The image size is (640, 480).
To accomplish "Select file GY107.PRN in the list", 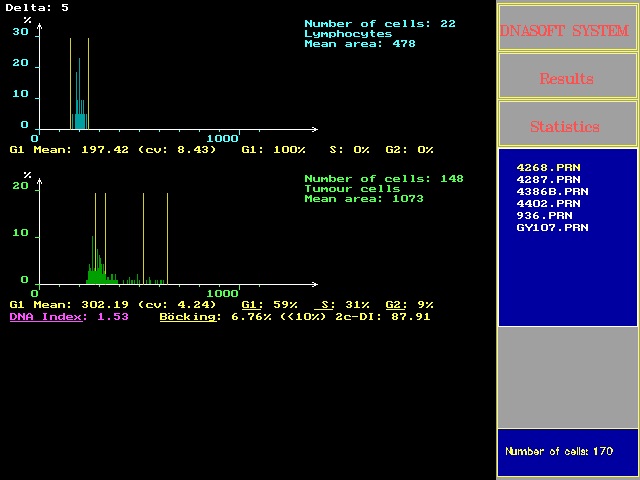I will (552, 227).
